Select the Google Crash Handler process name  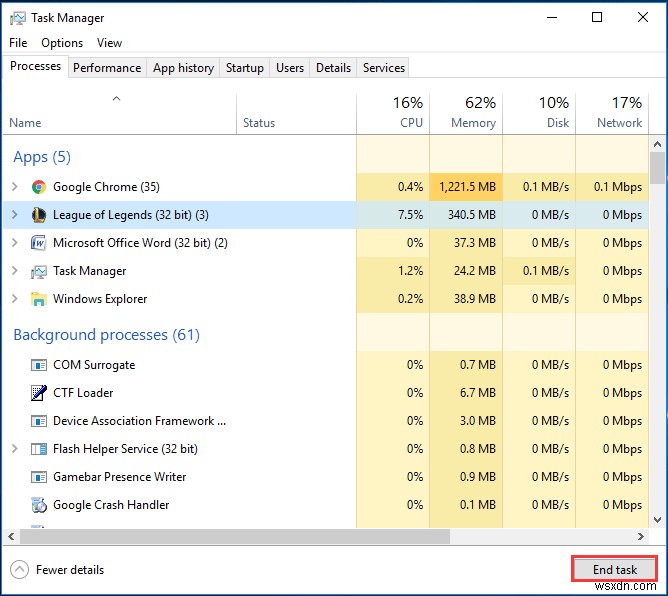pyautogui.click(x=111, y=505)
